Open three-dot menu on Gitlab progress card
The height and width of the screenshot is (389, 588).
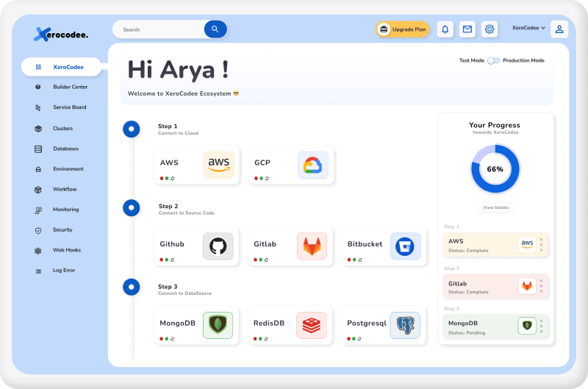[x=541, y=286]
